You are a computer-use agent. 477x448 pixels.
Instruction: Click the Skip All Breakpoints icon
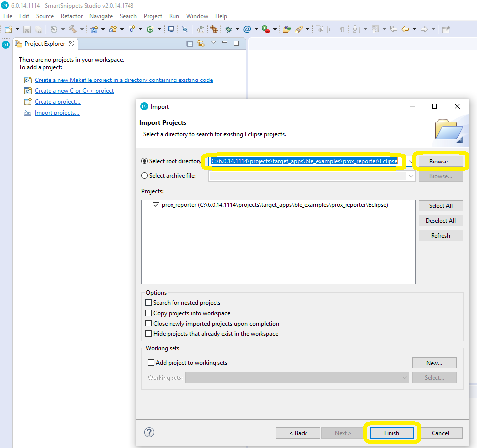click(185, 29)
